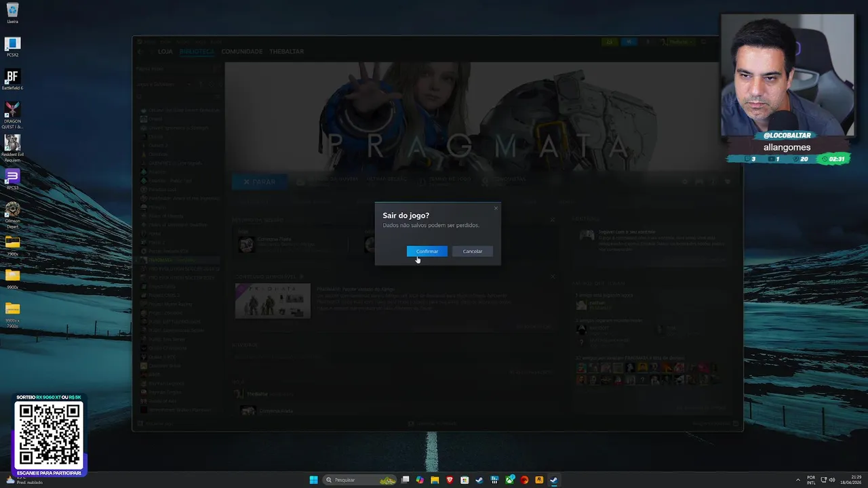This screenshot has width=868, height=488.
Task: Open the COMUNIDADE tab in Steam
Action: tap(241, 52)
